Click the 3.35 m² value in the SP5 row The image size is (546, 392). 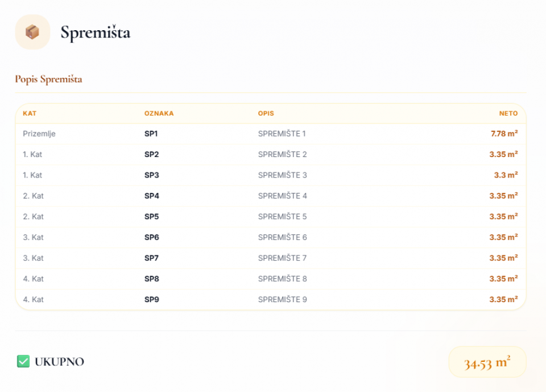(x=503, y=216)
